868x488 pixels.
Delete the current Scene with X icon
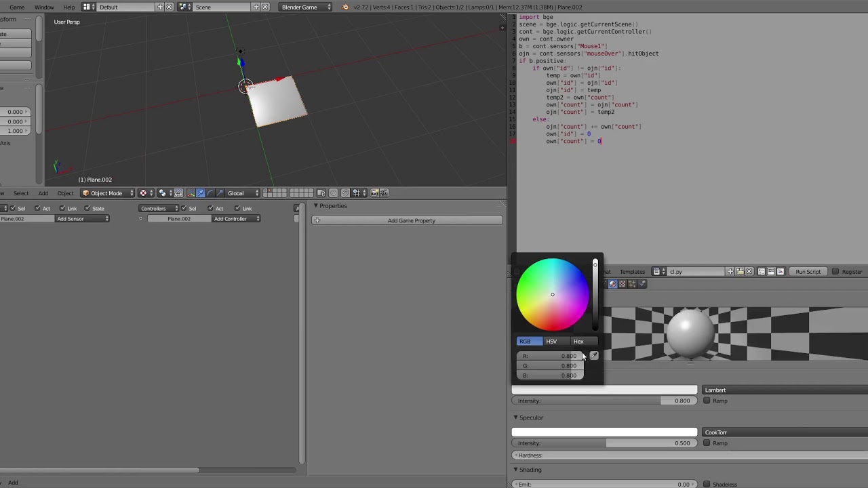point(265,7)
